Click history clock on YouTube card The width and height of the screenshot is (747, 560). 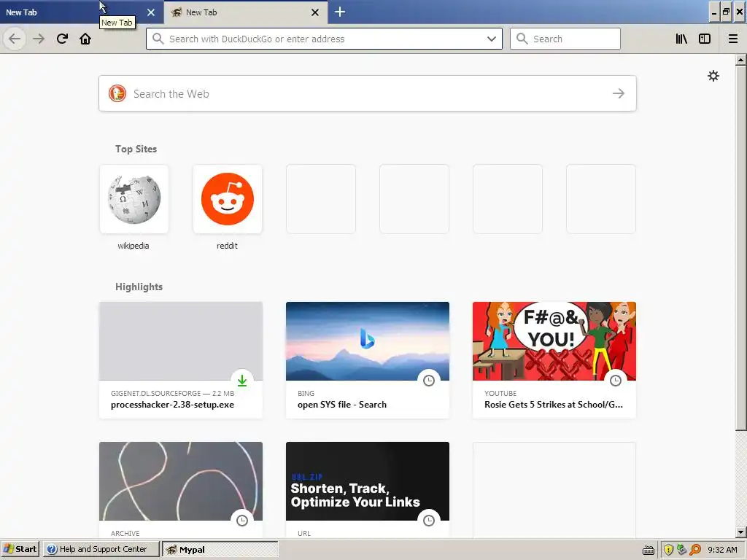click(616, 381)
